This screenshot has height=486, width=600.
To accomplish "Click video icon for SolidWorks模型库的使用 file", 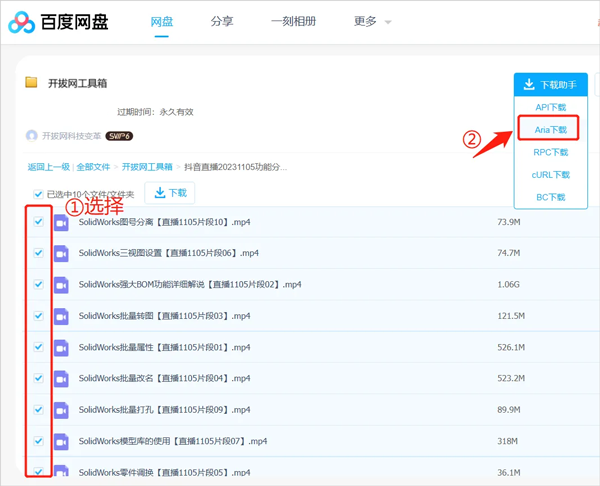I will coord(61,441).
